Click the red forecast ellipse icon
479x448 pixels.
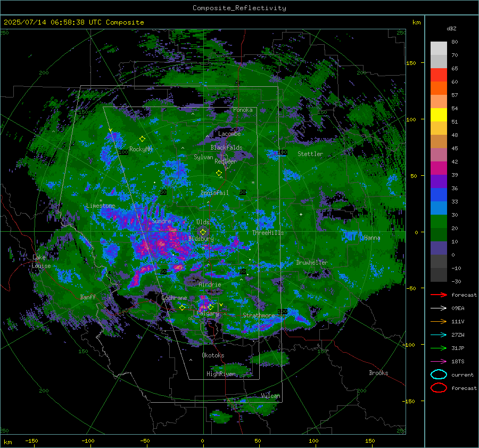click(x=439, y=388)
